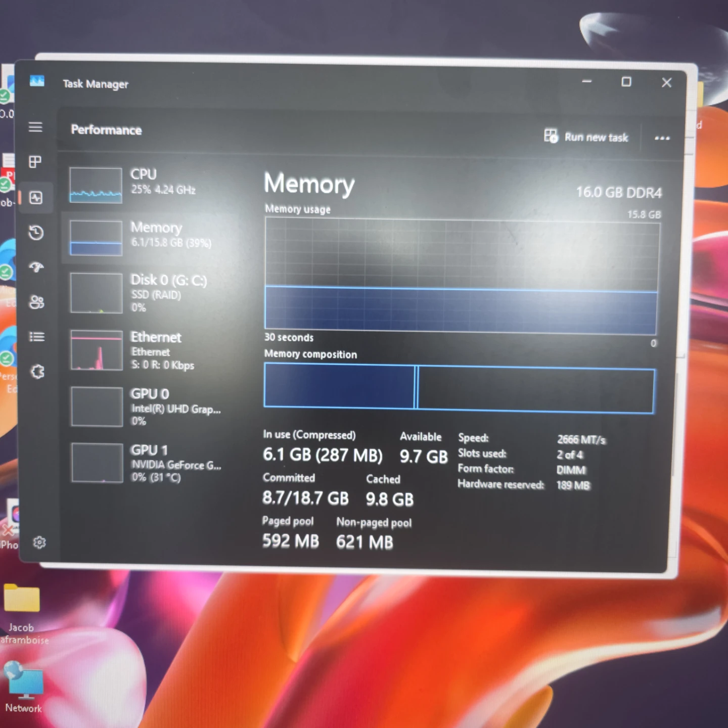Click Run new task button
728x728 pixels.
pyautogui.click(x=586, y=136)
